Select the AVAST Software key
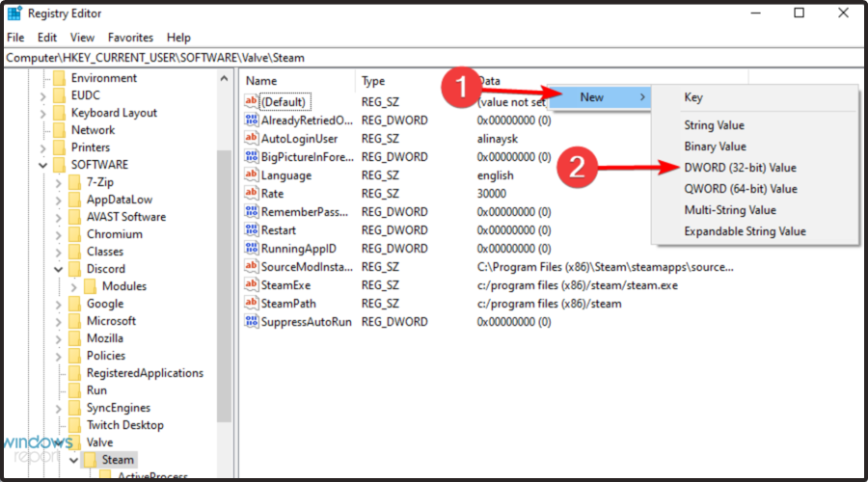The height and width of the screenshot is (482, 868). click(126, 217)
